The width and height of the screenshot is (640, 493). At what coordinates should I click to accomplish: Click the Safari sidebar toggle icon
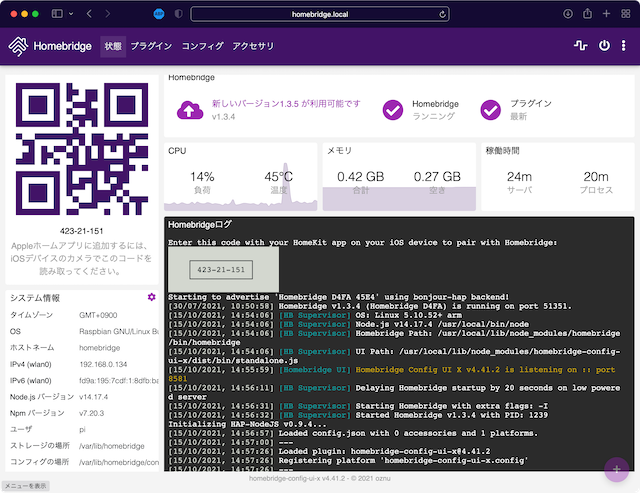57,14
